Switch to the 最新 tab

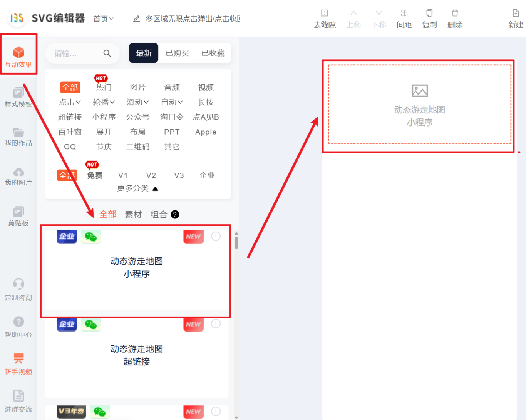[144, 53]
